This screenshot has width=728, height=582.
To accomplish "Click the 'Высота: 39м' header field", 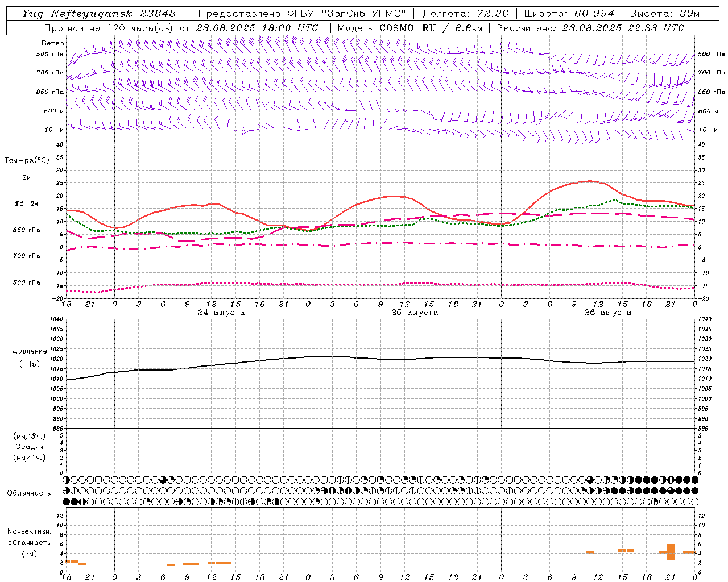I will pyautogui.click(x=665, y=14).
